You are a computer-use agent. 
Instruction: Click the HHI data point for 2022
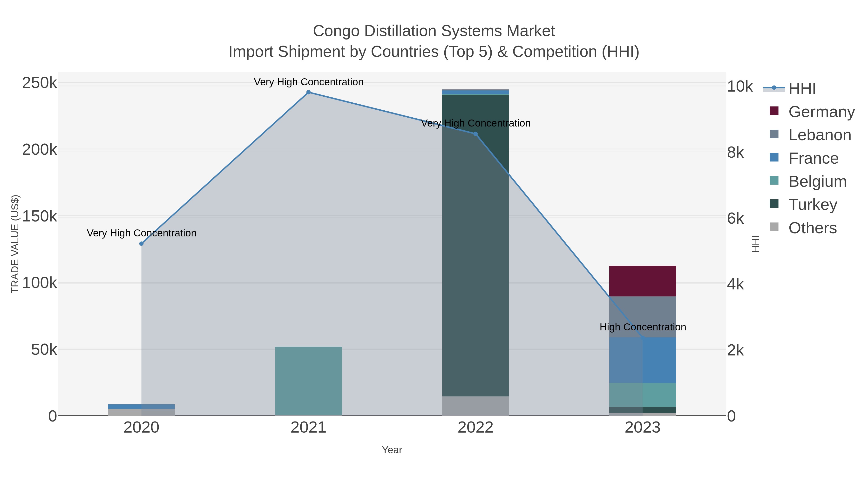(475, 134)
